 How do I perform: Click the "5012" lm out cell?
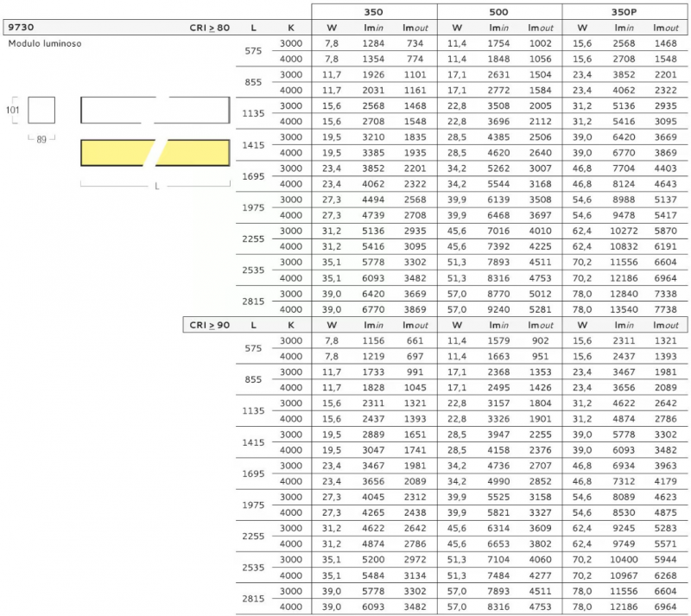[541, 294]
